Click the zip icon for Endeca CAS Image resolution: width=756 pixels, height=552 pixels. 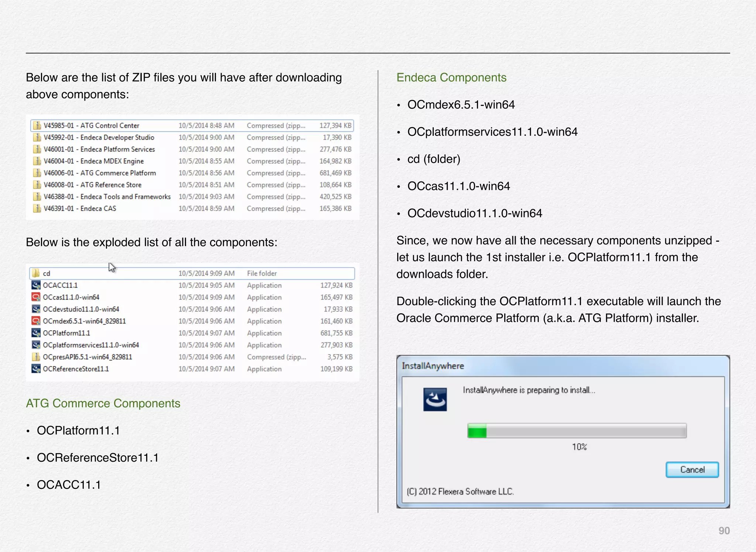coord(37,208)
